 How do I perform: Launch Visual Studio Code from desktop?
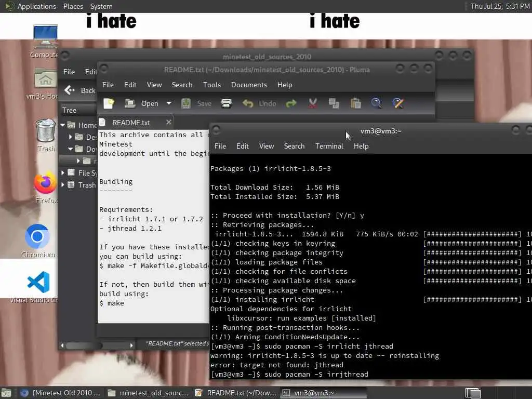(35, 286)
